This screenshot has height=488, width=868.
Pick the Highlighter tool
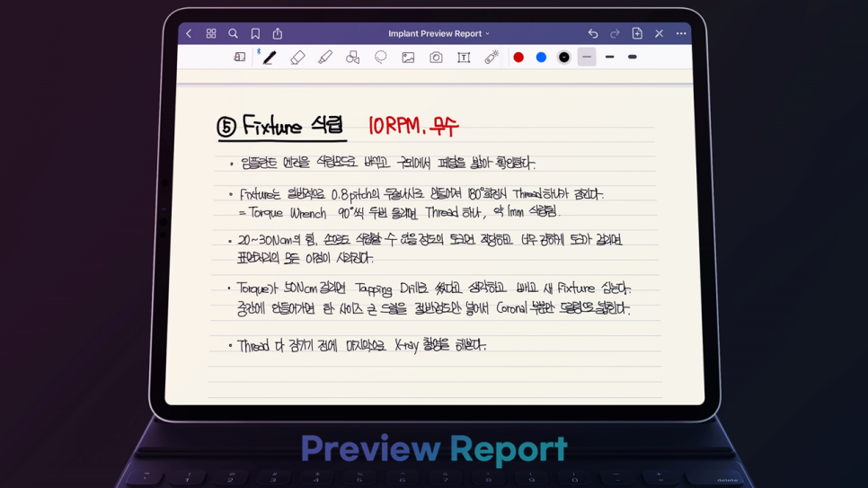pyautogui.click(x=325, y=58)
